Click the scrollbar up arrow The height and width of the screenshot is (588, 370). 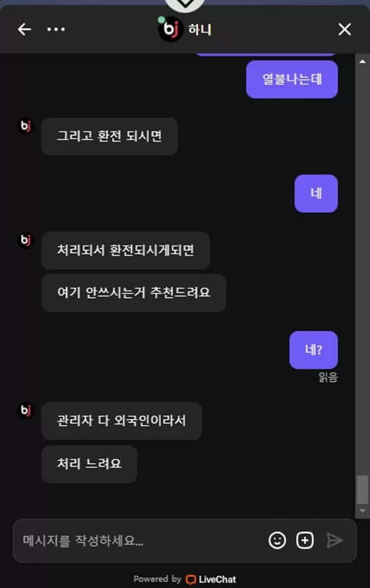362,61
